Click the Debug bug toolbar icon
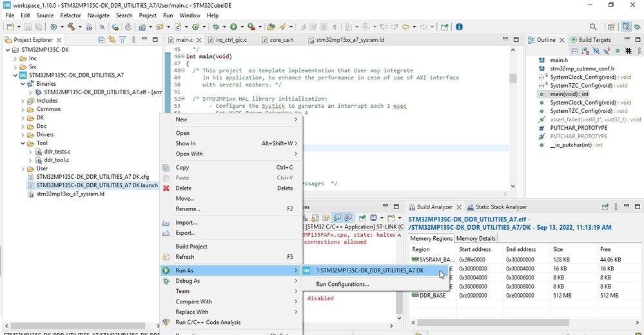 click(x=215, y=26)
